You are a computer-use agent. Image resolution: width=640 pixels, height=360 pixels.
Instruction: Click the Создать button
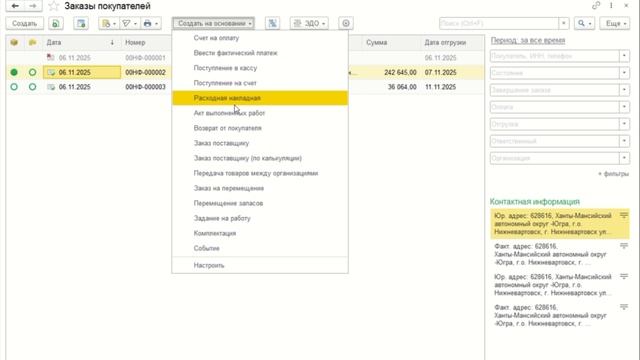24,24
